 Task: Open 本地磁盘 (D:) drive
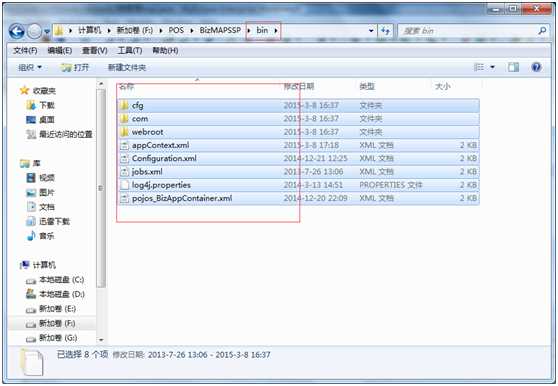tap(62, 295)
